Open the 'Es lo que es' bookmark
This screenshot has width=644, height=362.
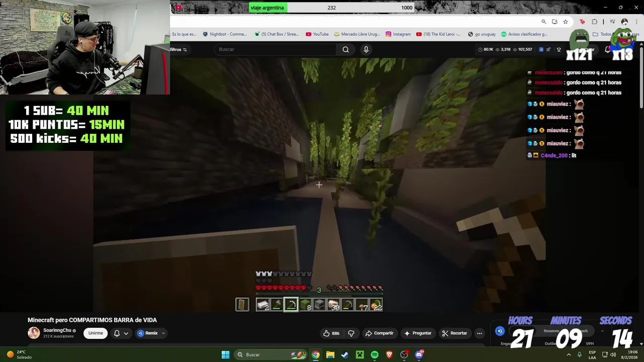point(183,34)
